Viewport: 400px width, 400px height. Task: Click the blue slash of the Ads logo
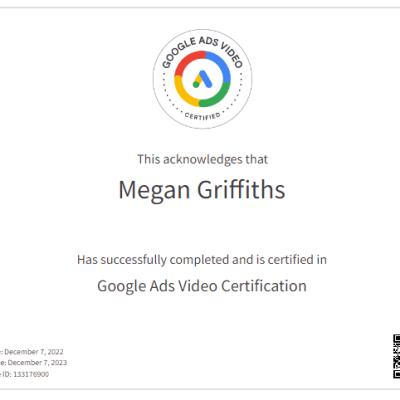coord(205,79)
